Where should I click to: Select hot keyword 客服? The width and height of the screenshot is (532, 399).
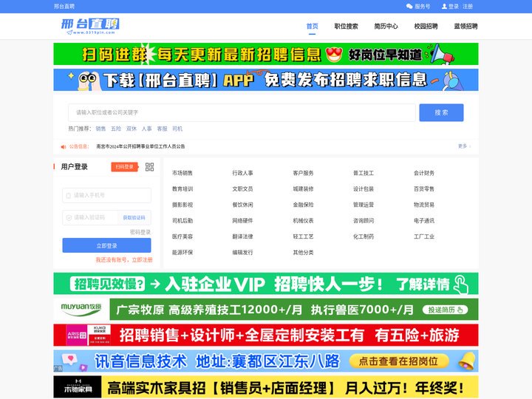point(162,129)
